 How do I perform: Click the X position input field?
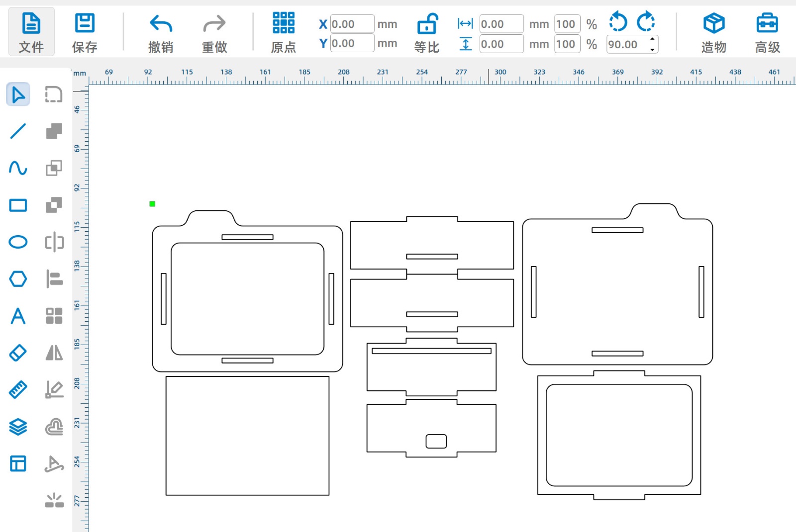pyautogui.click(x=352, y=24)
